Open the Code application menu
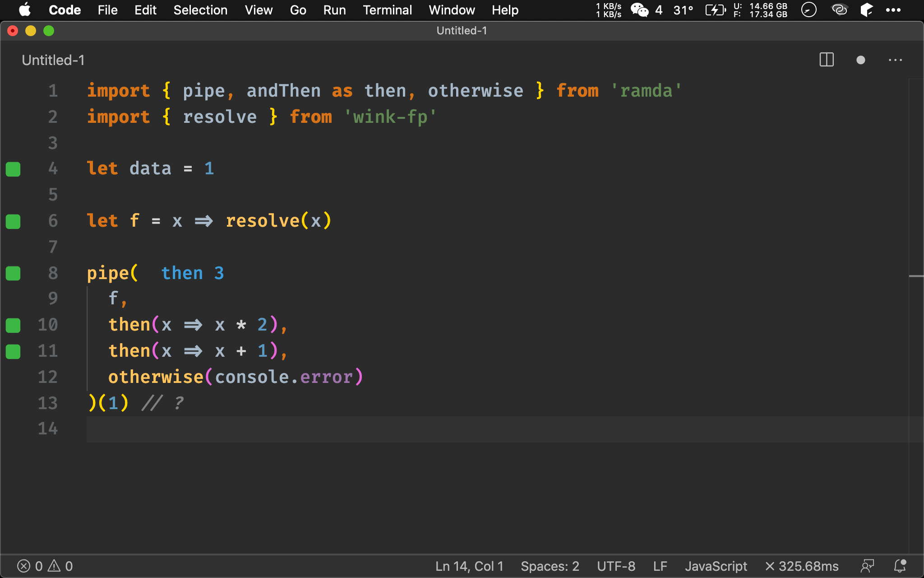 click(65, 10)
